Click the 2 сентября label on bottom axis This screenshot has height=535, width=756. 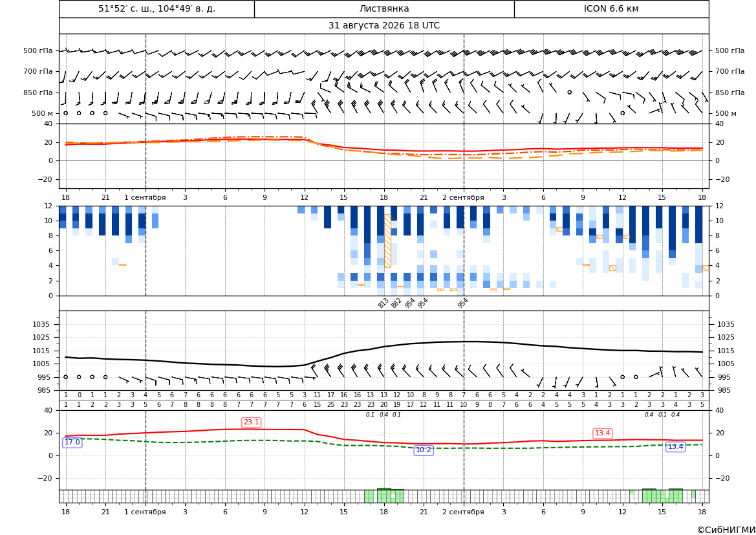pos(463,512)
